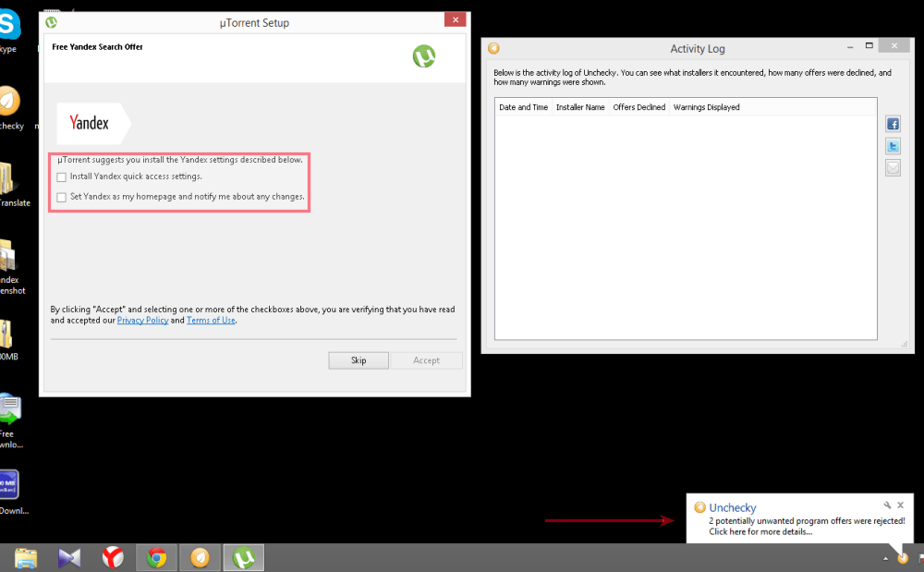The height and width of the screenshot is (572, 924).
Task: Click Unchecky notification for more details
Action: pos(760,532)
